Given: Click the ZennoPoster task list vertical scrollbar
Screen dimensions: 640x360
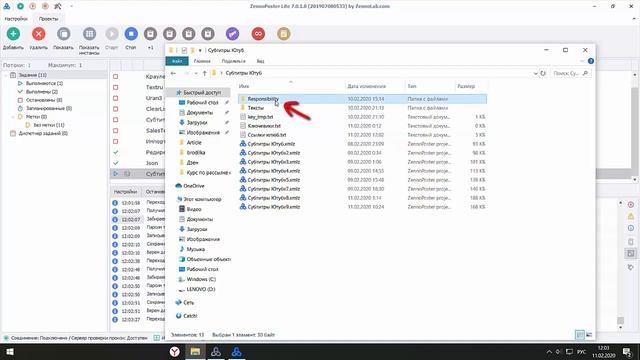Looking at the screenshot, I should pos(634,127).
